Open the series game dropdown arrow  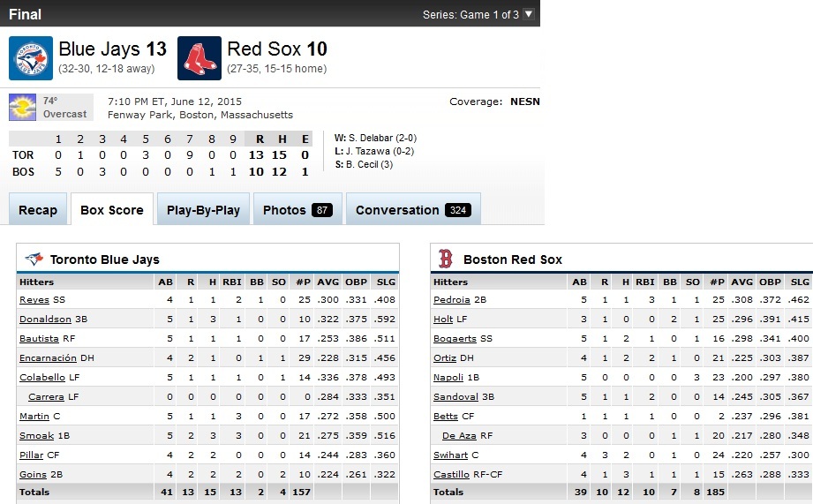(x=528, y=14)
